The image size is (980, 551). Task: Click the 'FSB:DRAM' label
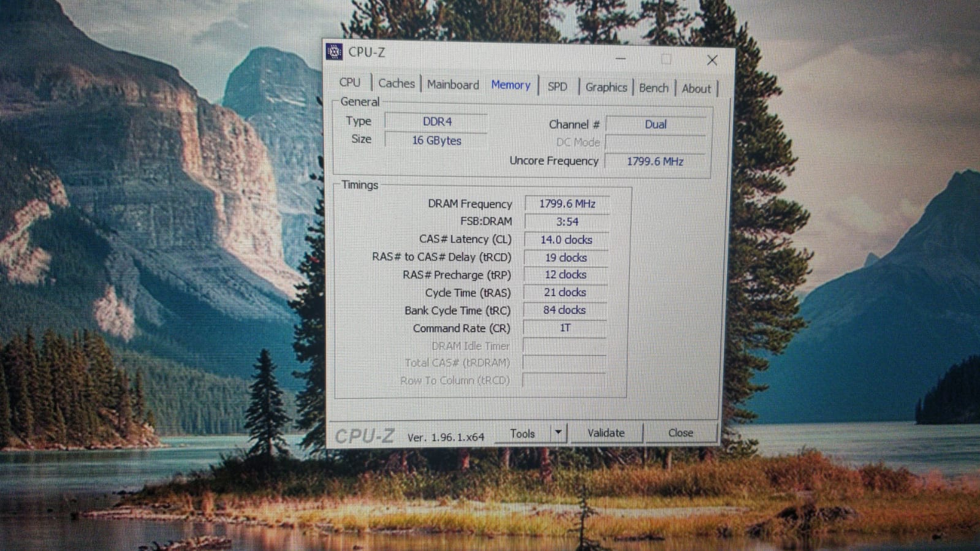(x=486, y=221)
